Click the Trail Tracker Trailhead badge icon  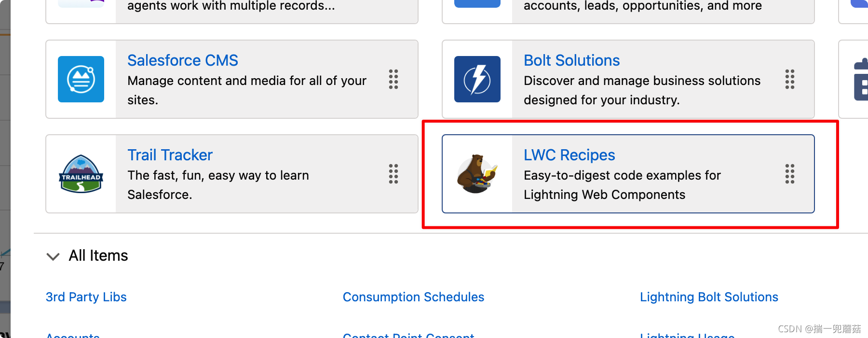[81, 174]
